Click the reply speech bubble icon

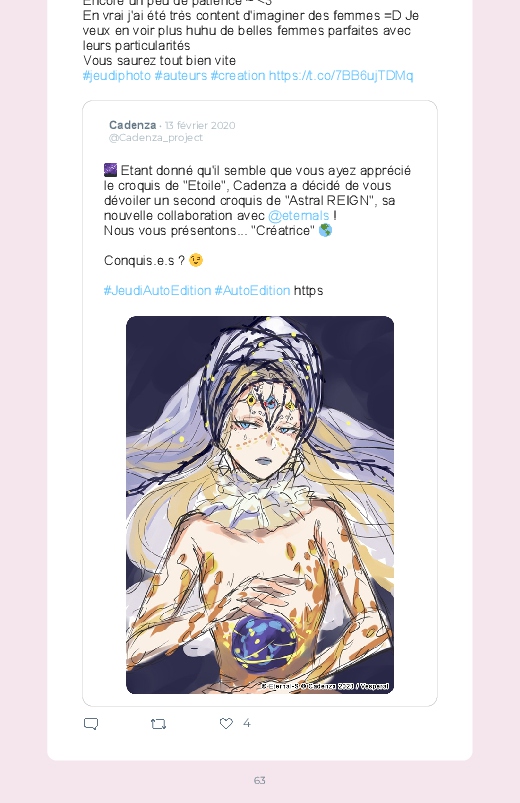91,724
